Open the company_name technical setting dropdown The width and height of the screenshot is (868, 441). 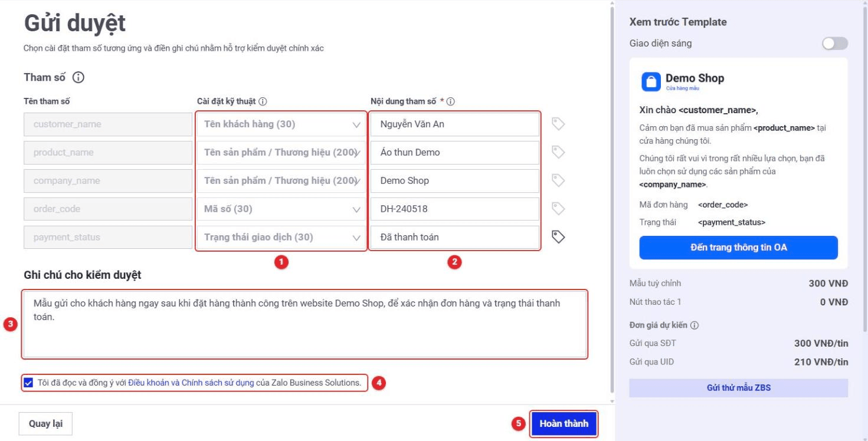281,181
